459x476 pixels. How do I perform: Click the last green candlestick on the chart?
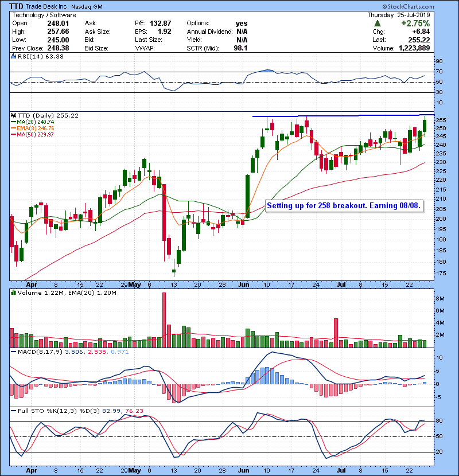tap(425, 126)
